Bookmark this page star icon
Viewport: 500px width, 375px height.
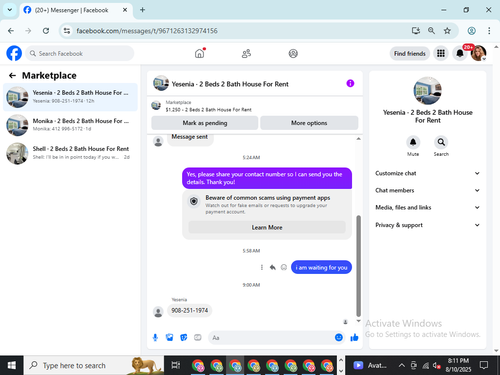(x=447, y=31)
